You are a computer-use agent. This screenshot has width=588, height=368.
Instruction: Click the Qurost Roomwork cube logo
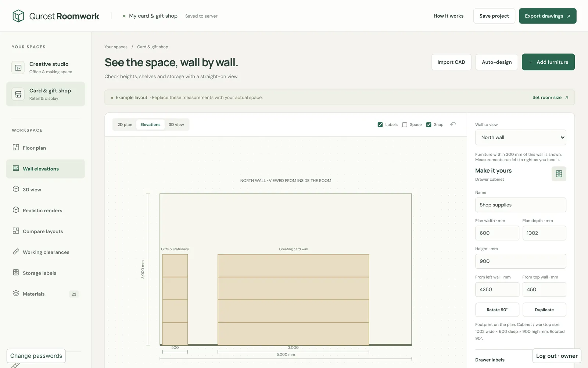click(x=18, y=16)
